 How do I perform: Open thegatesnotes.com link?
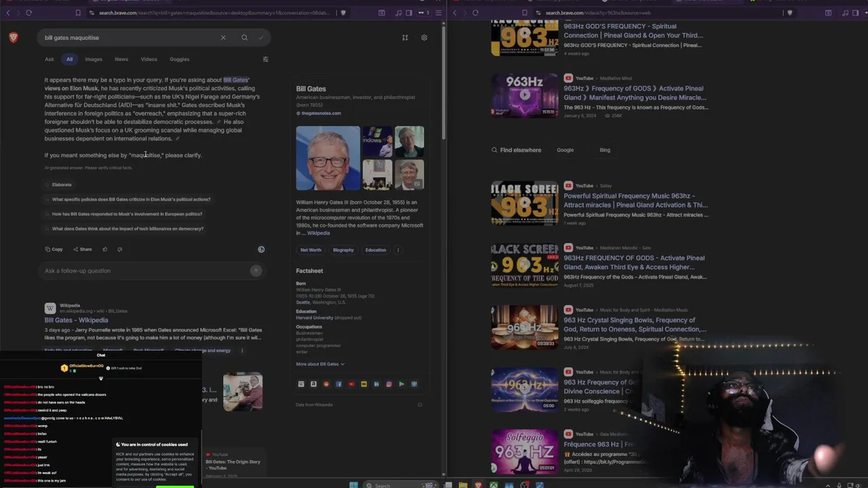(321, 113)
